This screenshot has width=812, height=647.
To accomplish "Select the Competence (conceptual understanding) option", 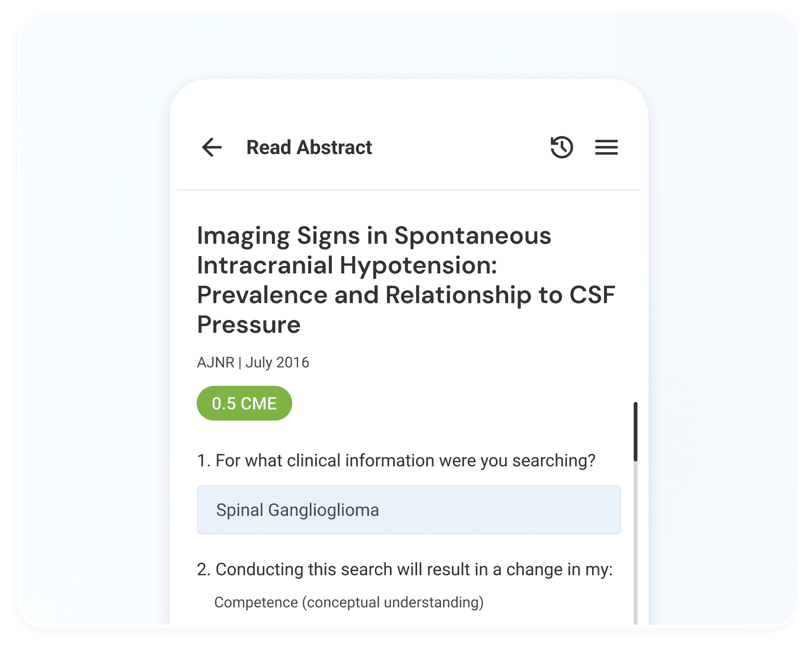I will tap(348, 602).
